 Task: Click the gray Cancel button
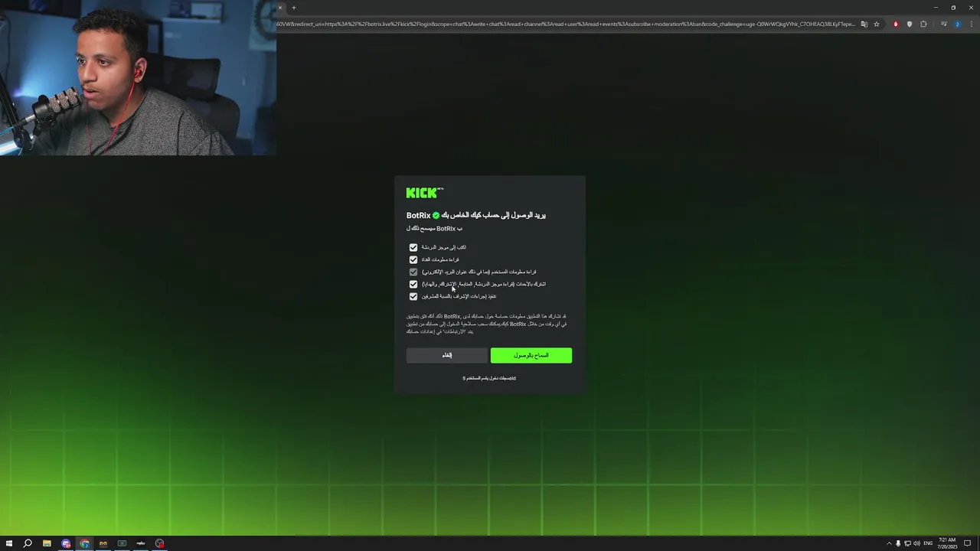pyautogui.click(x=447, y=355)
